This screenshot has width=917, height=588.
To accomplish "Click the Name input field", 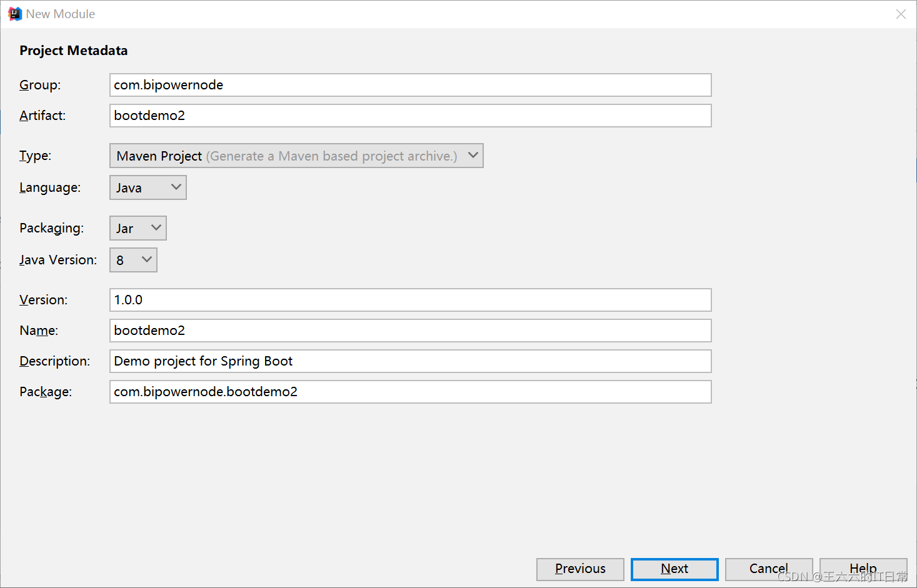I will tap(411, 331).
